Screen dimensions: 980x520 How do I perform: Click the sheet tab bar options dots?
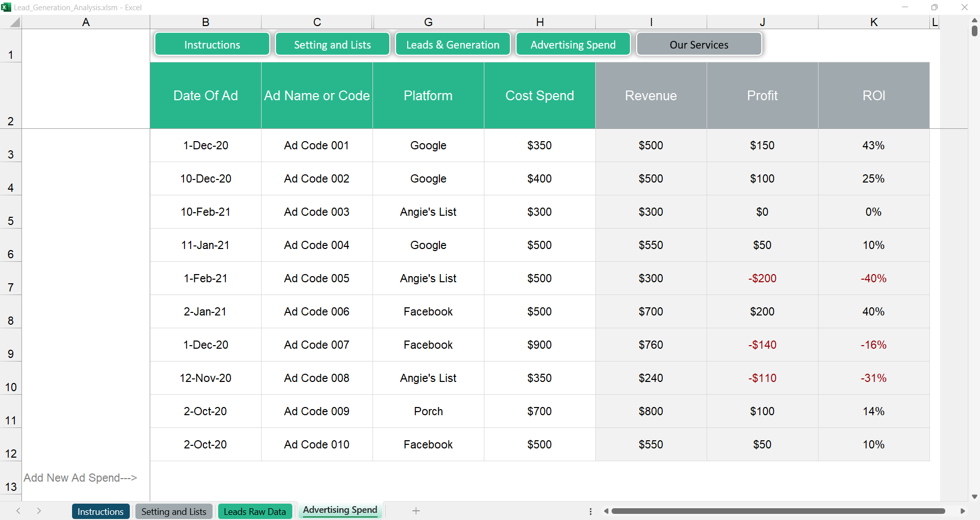pyautogui.click(x=591, y=511)
